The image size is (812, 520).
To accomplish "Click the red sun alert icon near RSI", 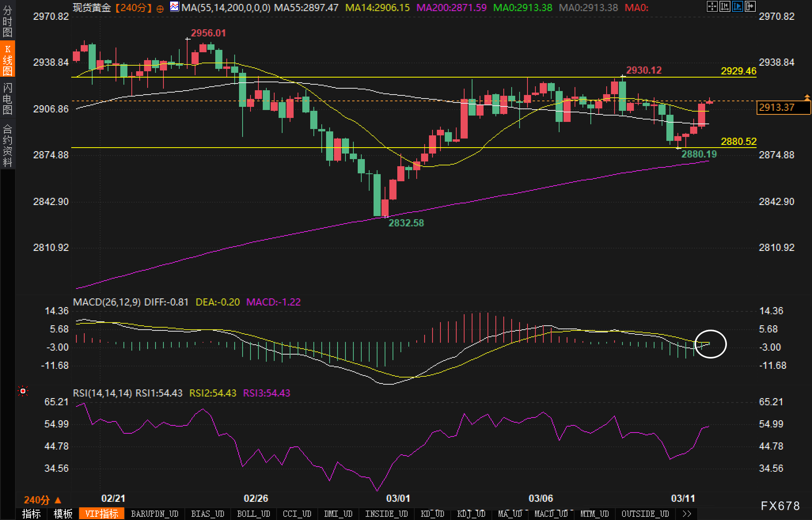I will (23, 391).
